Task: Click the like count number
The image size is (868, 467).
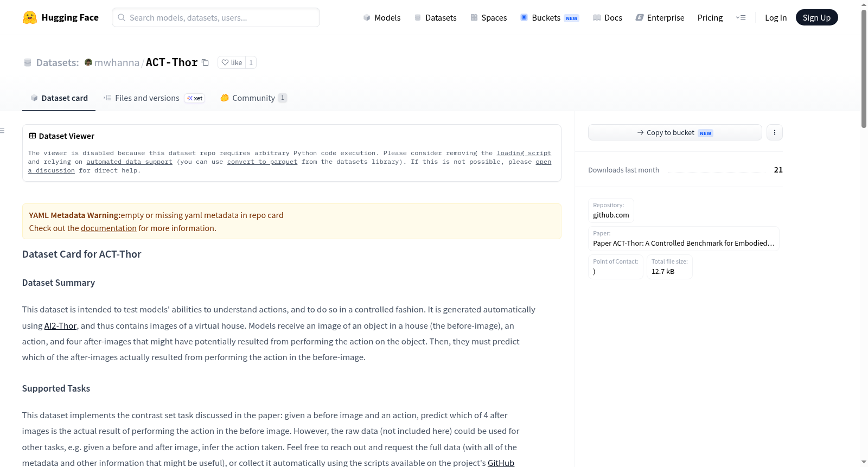Action: click(x=251, y=62)
